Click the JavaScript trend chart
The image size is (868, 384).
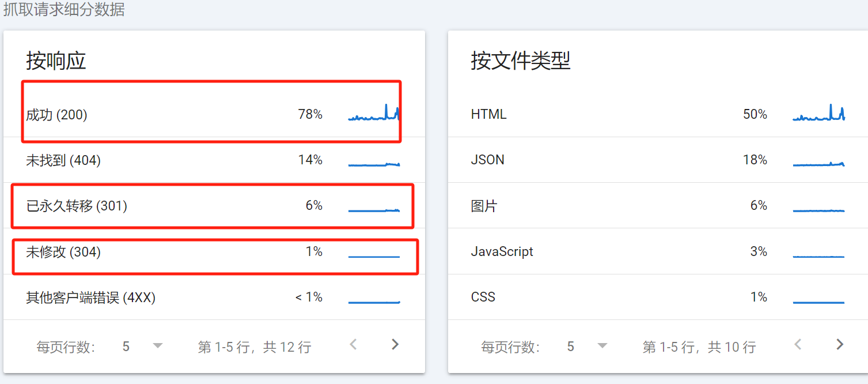[818, 251]
